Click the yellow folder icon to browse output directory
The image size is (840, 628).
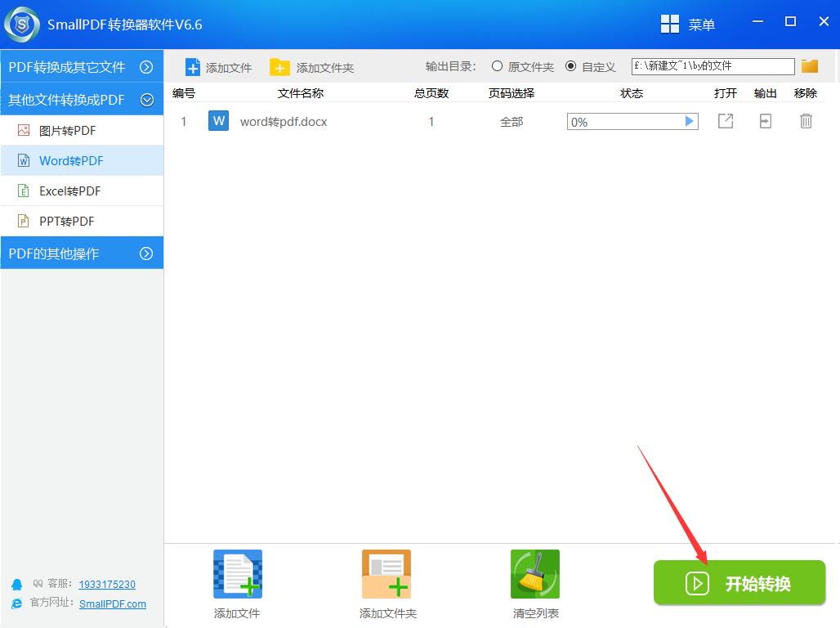809,65
